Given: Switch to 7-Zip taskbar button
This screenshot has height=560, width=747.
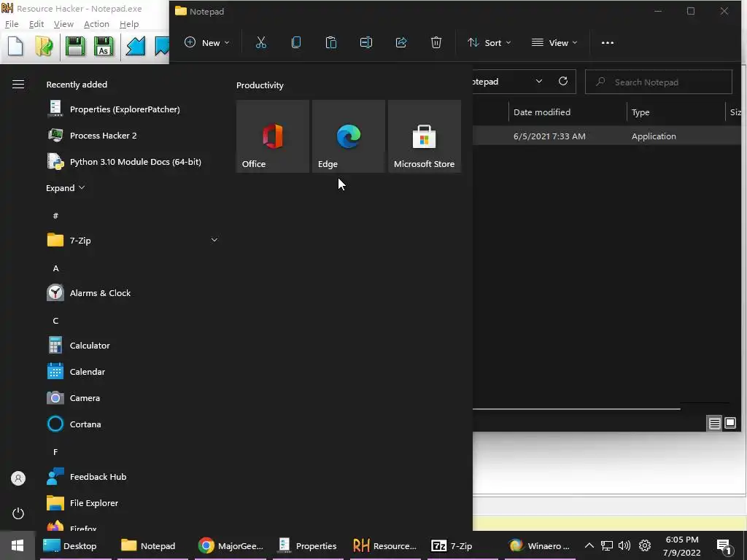Looking at the screenshot, I should pyautogui.click(x=463, y=545).
